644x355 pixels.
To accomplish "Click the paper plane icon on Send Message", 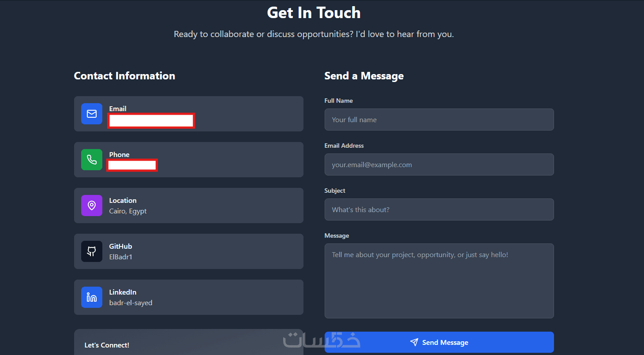I will click(x=414, y=342).
